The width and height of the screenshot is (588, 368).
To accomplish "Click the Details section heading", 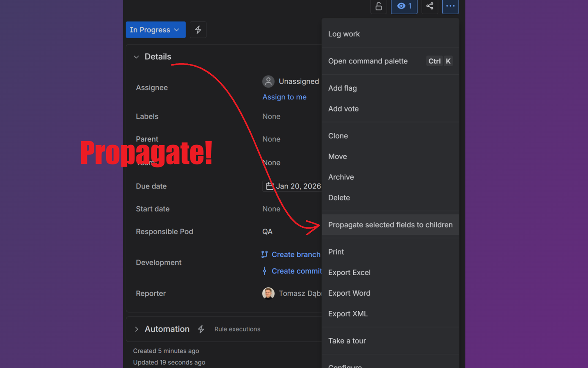I will click(x=158, y=57).
